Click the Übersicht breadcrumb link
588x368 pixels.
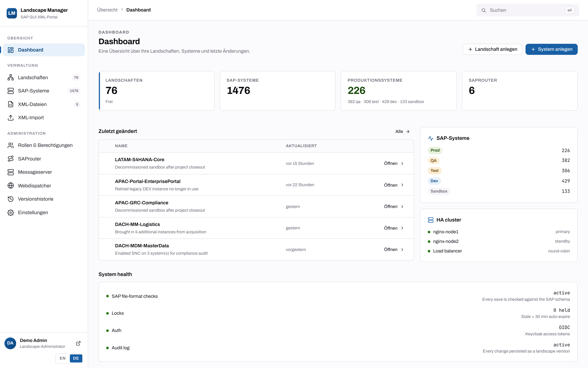(x=107, y=10)
